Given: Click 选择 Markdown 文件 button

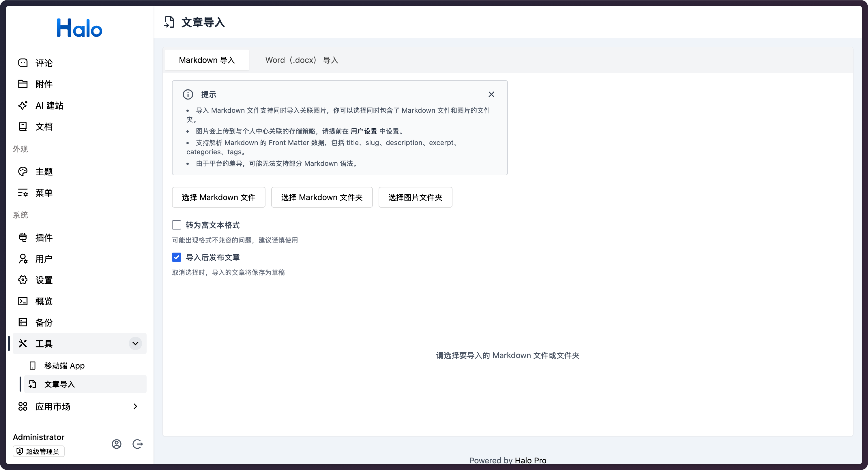Looking at the screenshot, I should click(218, 197).
